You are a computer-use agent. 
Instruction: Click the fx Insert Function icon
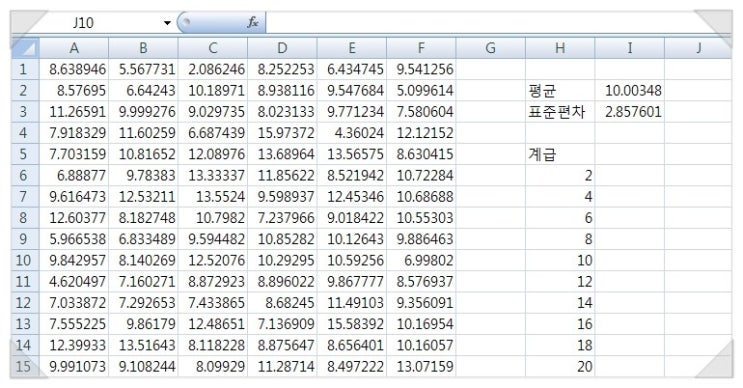(253, 22)
